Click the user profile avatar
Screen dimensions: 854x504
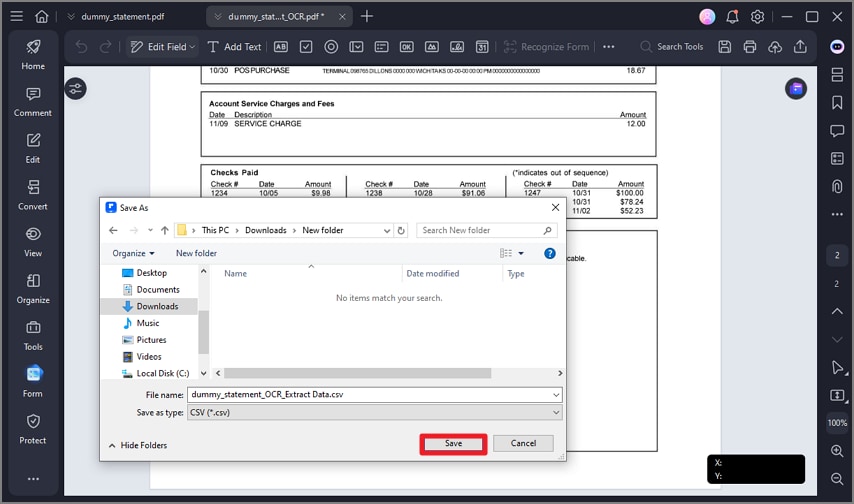pos(707,17)
